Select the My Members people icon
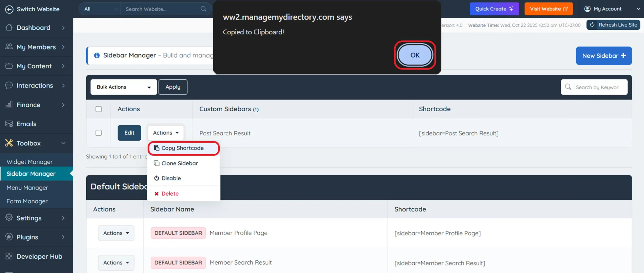 pyautogui.click(x=9, y=47)
